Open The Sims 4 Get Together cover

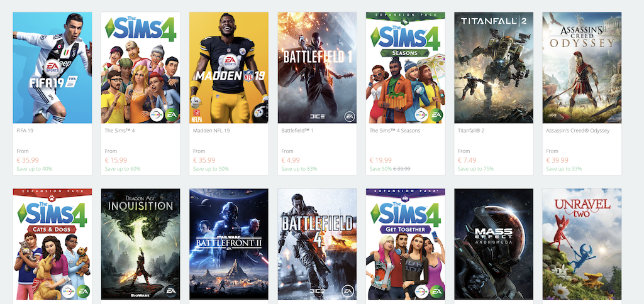[x=406, y=244]
